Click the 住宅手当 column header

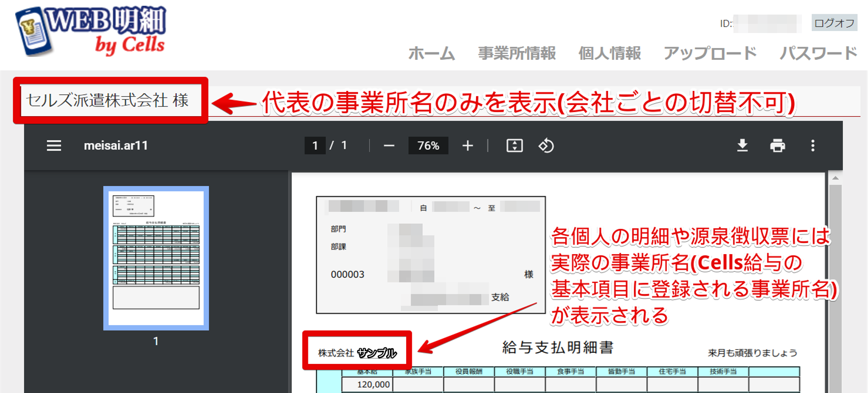point(672,372)
